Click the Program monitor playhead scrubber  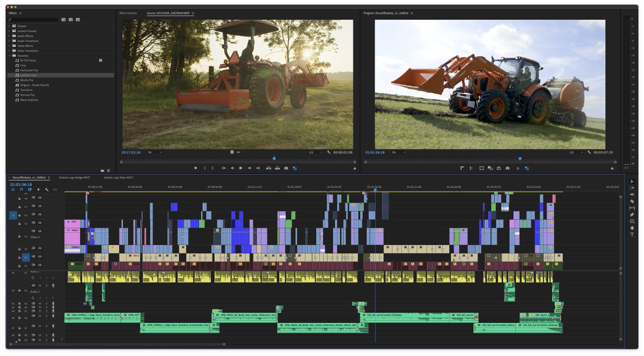(519, 158)
